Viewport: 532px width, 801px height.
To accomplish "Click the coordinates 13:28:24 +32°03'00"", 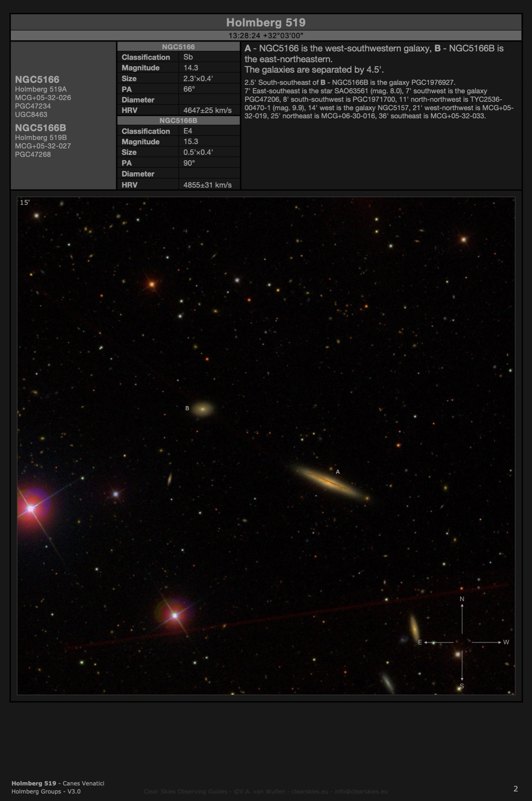I will 266,36.
